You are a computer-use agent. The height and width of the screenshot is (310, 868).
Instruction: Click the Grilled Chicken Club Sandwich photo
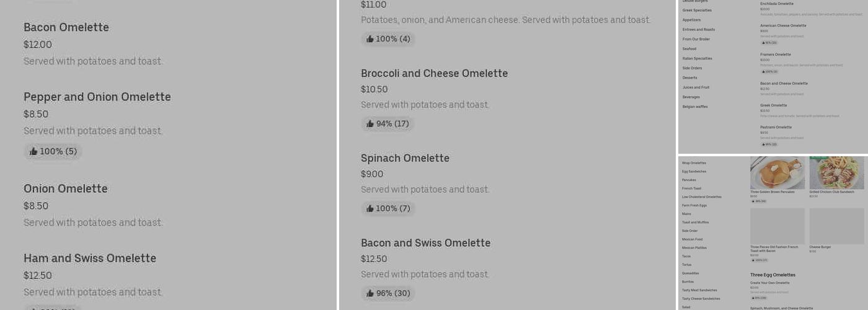(x=836, y=173)
